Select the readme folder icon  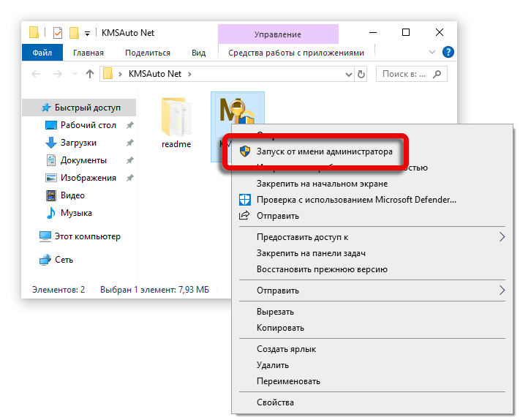(x=176, y=117)
